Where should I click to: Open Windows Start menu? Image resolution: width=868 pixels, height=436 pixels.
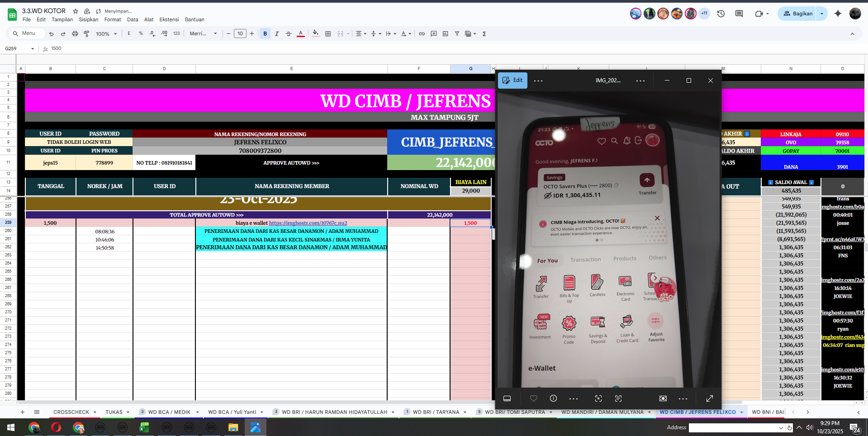click(11, 427)
